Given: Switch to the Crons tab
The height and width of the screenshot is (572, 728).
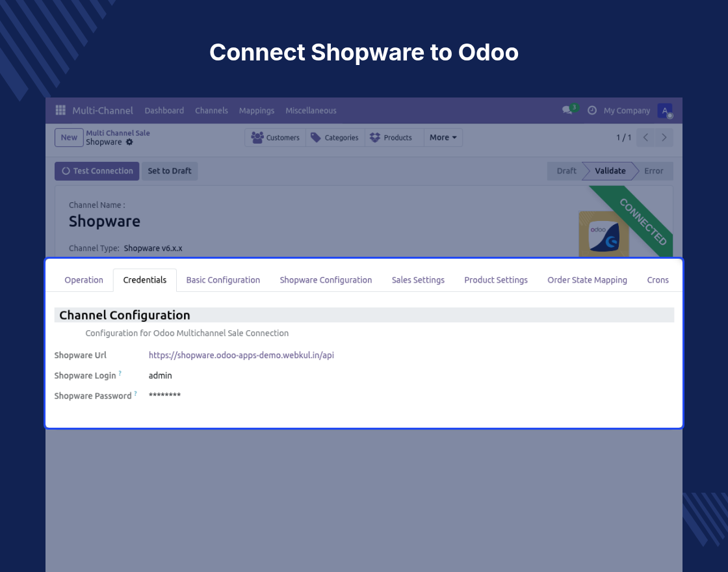Looking at the screenshot, I should [658, 280].
